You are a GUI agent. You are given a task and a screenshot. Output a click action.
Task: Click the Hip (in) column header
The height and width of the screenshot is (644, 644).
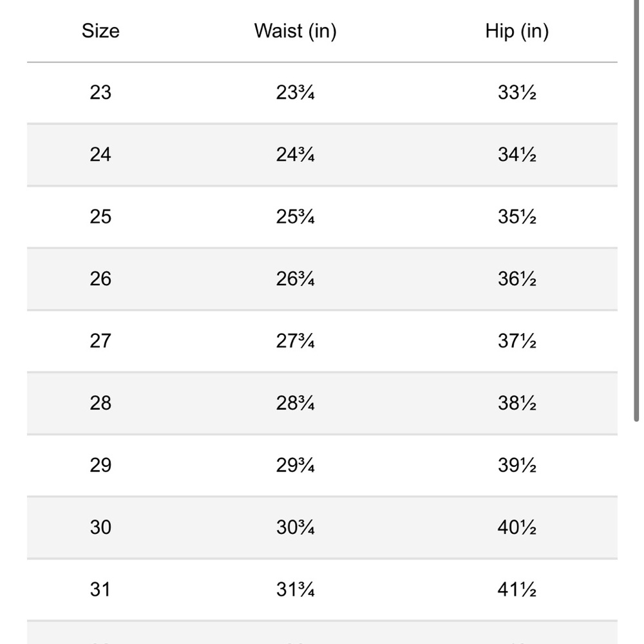(516, 31)
